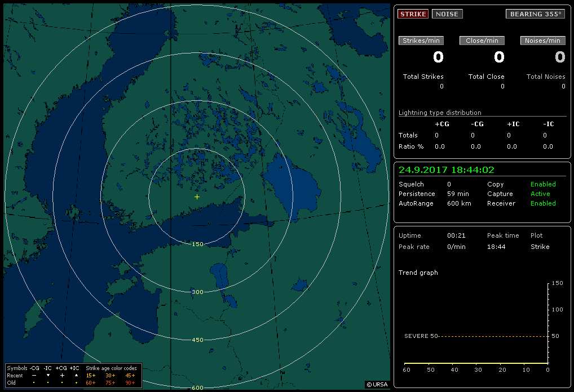This screenshot has width=574, height=392.
Task: Select the Close/min header button
Action: tap(482, 41)
